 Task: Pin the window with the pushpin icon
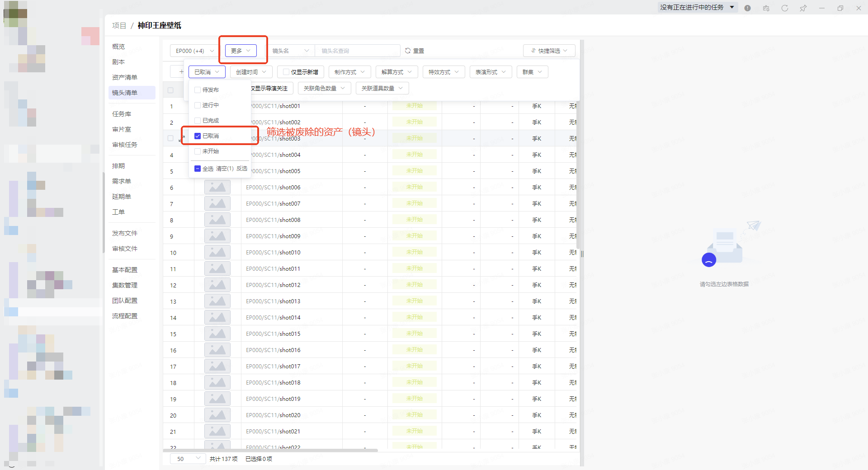(x=803, y=8)
